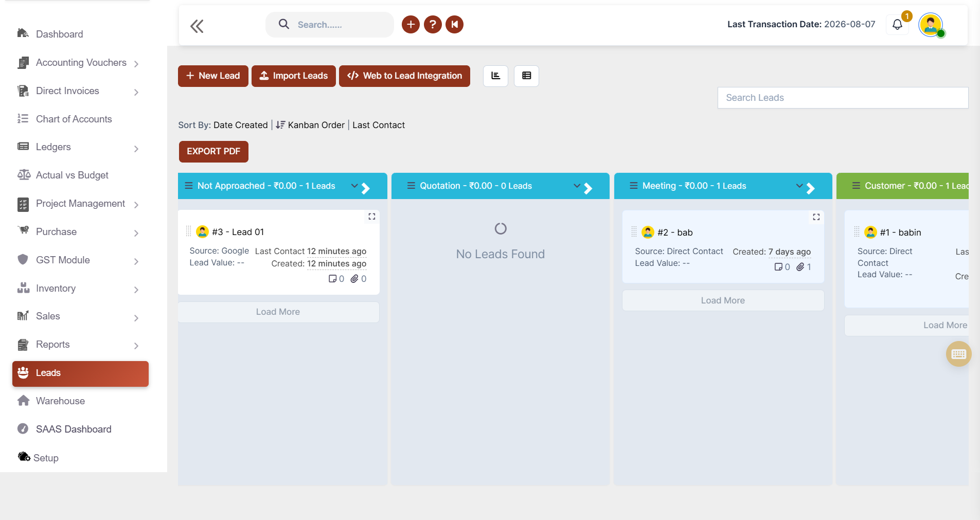Click the avatar on babin lead card

coord(870,232)
